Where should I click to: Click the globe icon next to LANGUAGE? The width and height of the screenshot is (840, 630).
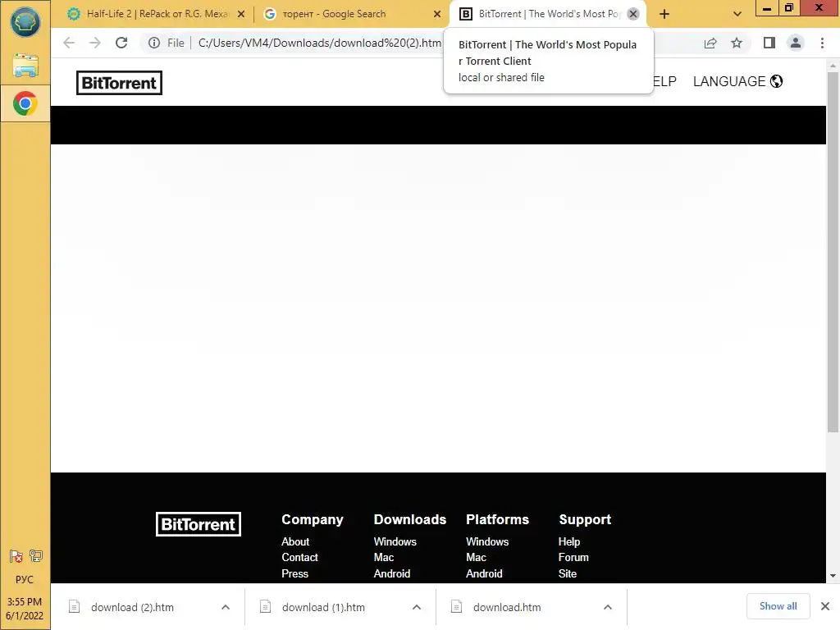776,81
